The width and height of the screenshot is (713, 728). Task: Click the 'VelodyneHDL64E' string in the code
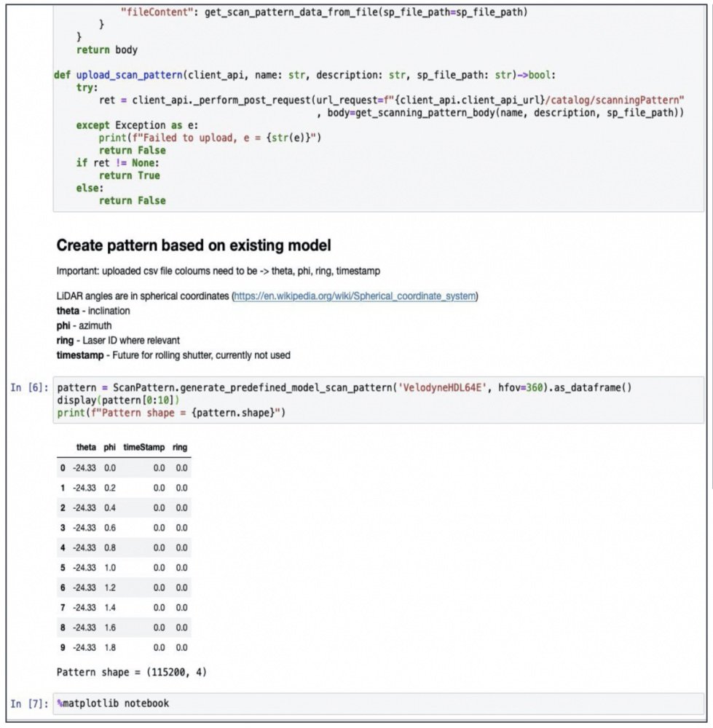pos(440,388)
